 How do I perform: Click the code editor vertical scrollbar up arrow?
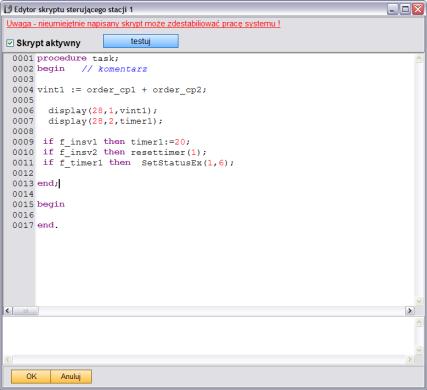coord(419,59)
